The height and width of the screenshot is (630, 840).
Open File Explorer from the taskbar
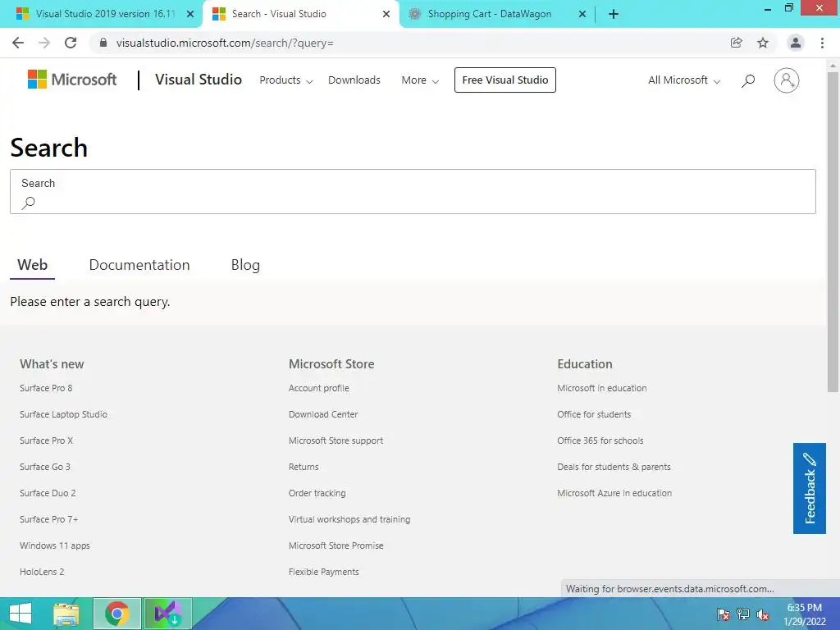coord(66,614)
